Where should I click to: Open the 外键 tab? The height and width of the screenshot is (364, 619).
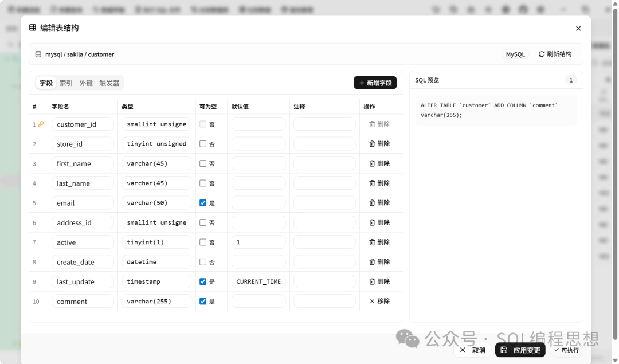tap(85, 83)
